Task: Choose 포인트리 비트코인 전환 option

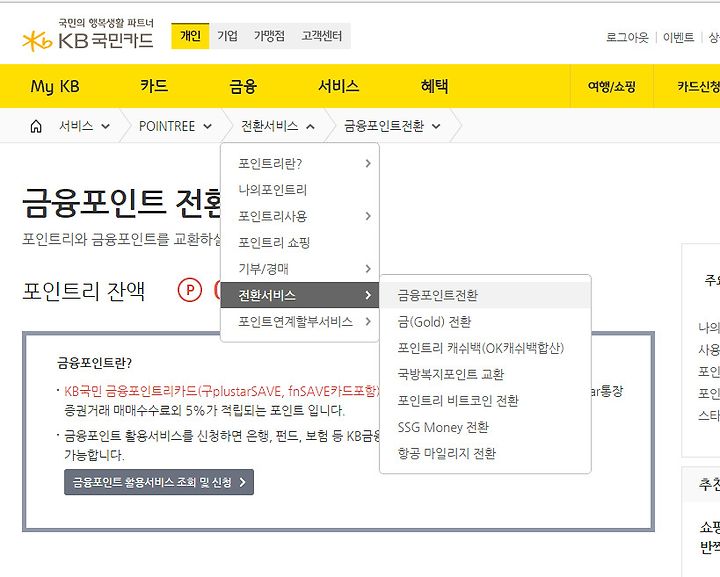Action: [x=485, y=401]
